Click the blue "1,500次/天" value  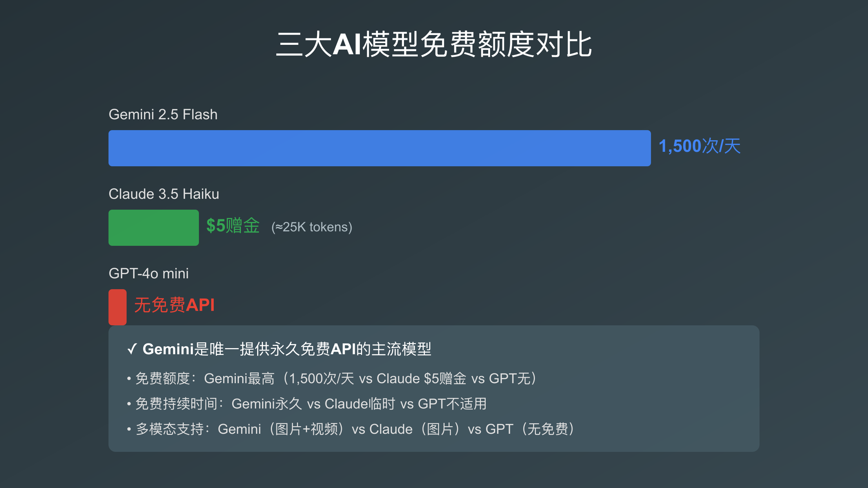tap(699, 146)
